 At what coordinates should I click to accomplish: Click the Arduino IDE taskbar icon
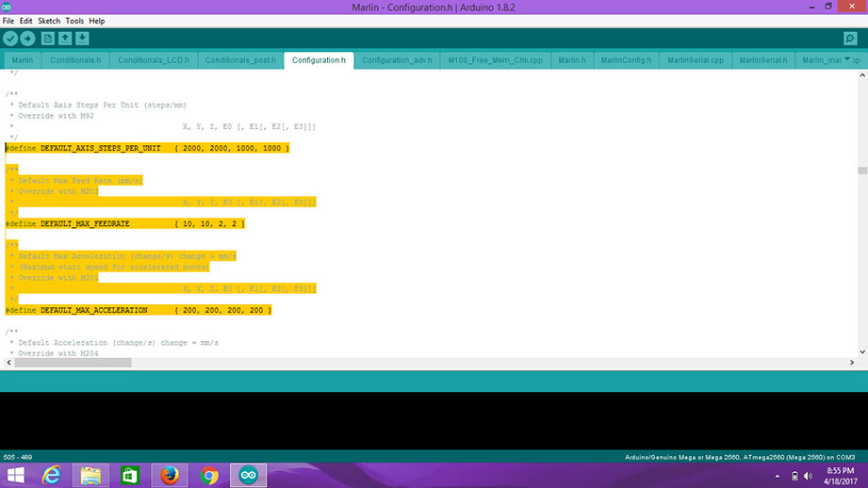coord(248,475)
